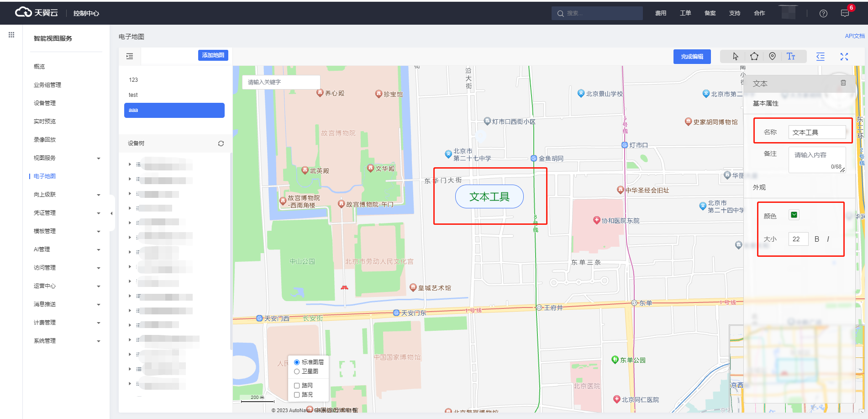Open the green text color swatch

pyautogui.click(x=794, y=215)
